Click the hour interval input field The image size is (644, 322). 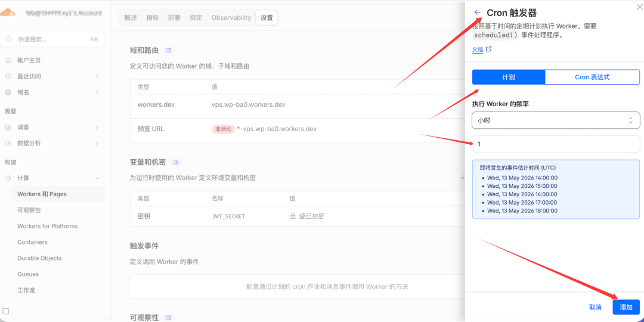tap(556, 144)
